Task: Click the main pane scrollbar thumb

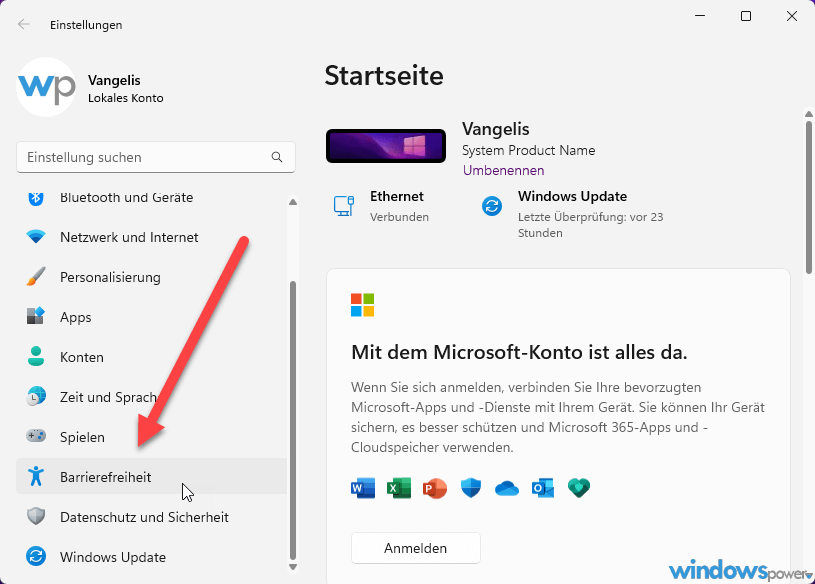Action: click(808, 197)
